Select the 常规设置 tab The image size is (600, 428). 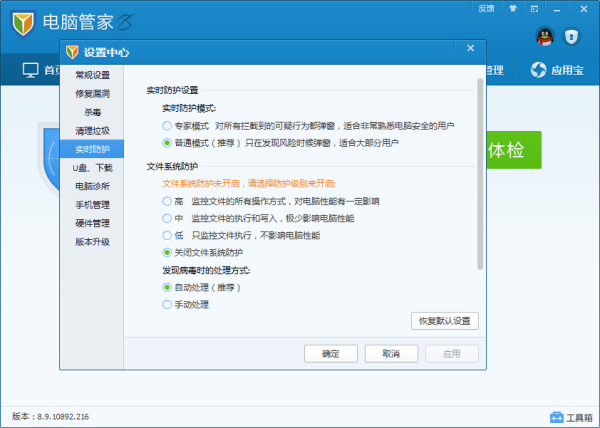point(92,75)
